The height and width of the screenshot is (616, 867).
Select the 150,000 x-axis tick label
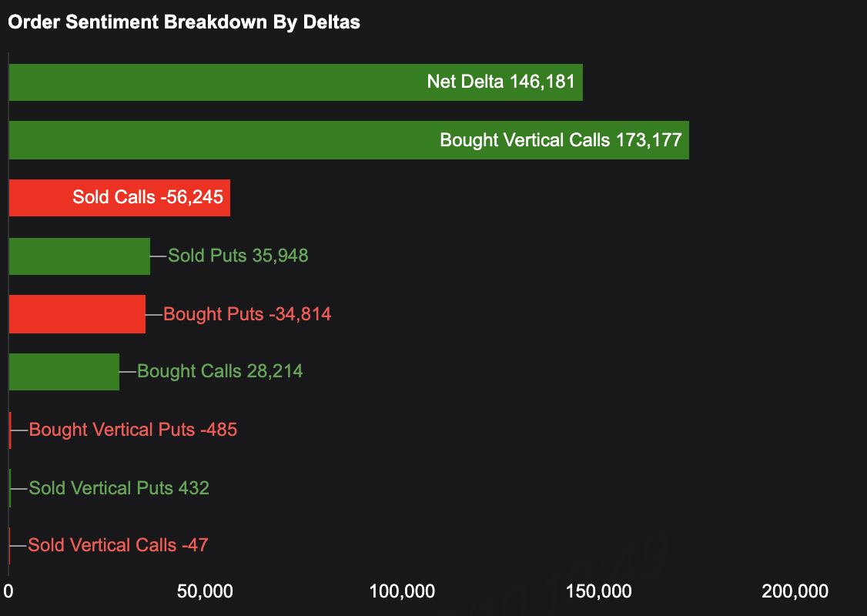point(598,591)
